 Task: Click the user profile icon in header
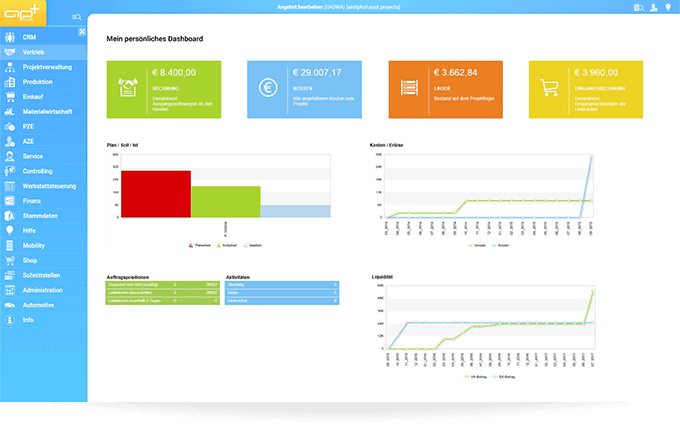pos(652,7)
